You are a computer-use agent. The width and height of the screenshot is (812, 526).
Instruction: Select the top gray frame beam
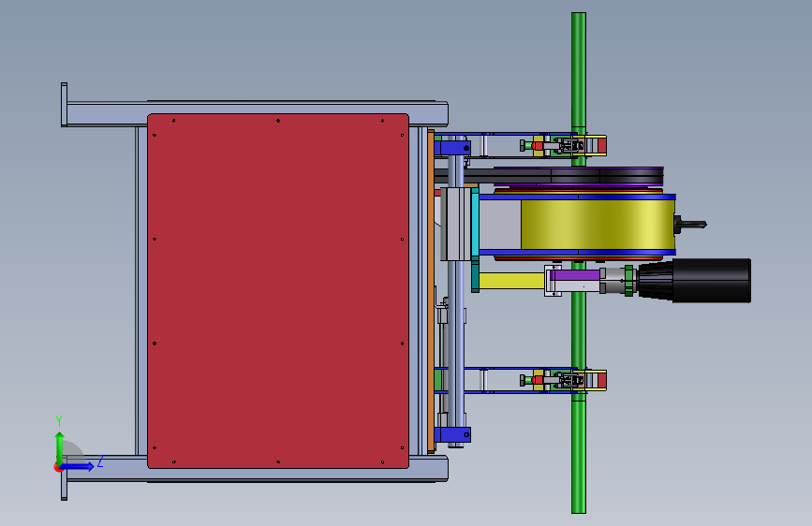point(257,113)
